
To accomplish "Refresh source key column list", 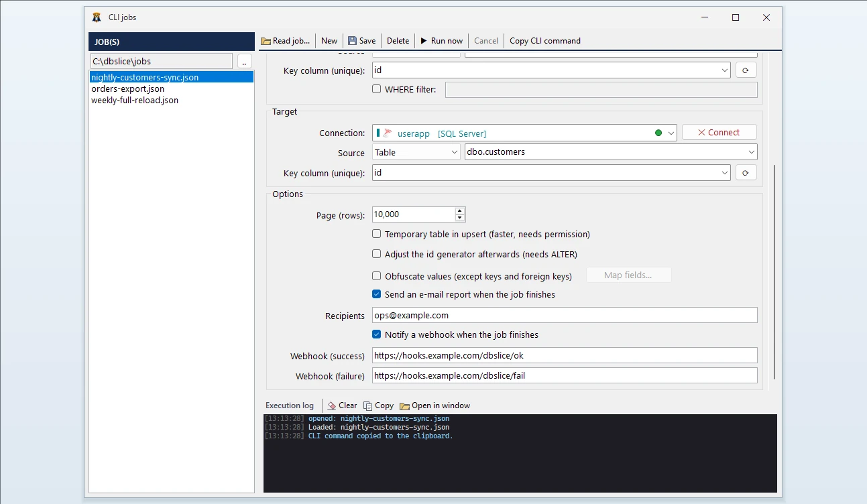I will coord(746,70).
